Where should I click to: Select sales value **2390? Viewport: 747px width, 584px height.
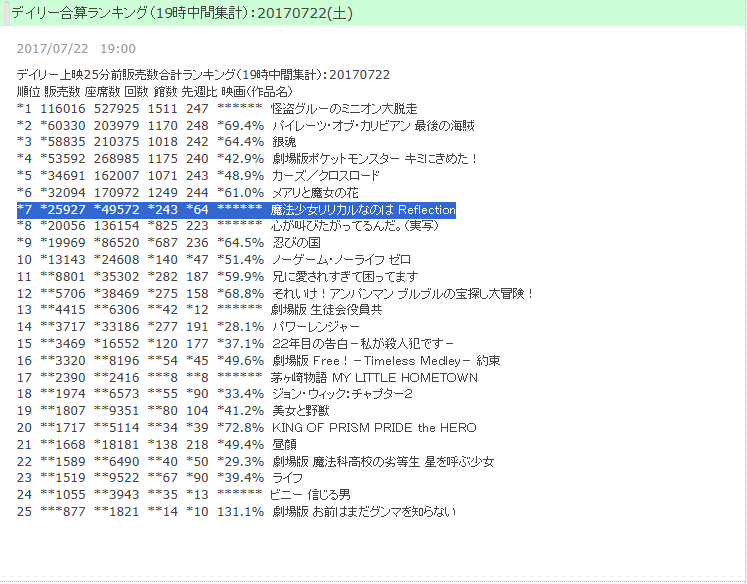coord(63,377)
